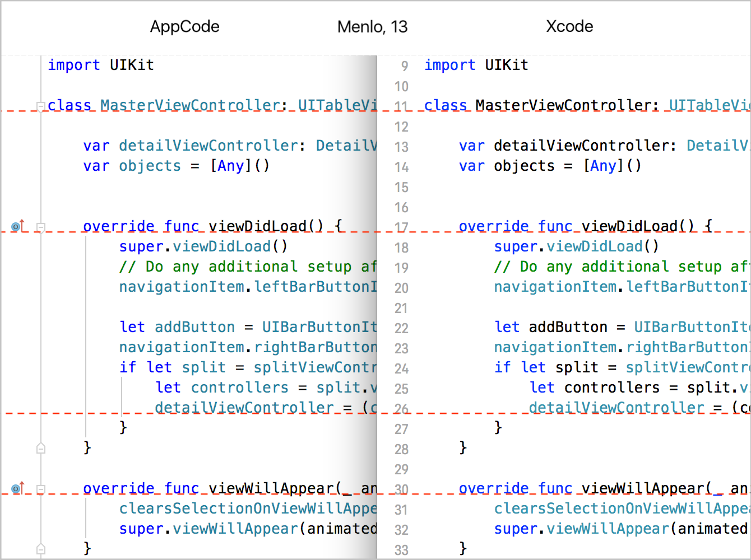The image size is (751, 560).
Task: Click 'super.viewDidLoad()' call in AppCode pane
Action: coord(203,246)
